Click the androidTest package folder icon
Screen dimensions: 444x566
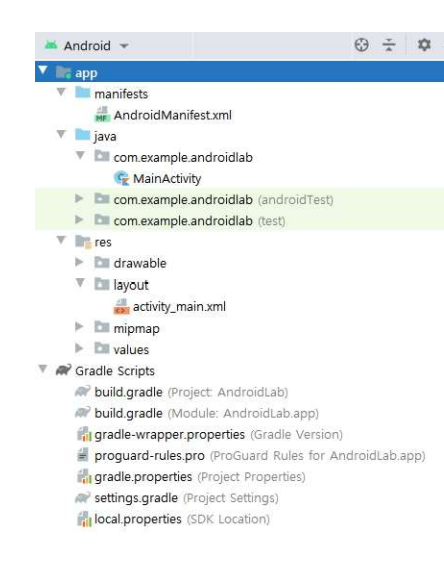pos(101,199)
